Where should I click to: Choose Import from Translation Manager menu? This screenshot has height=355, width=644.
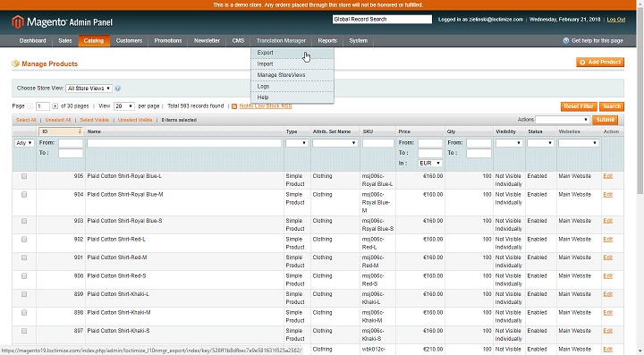click(x=292, y=64)
